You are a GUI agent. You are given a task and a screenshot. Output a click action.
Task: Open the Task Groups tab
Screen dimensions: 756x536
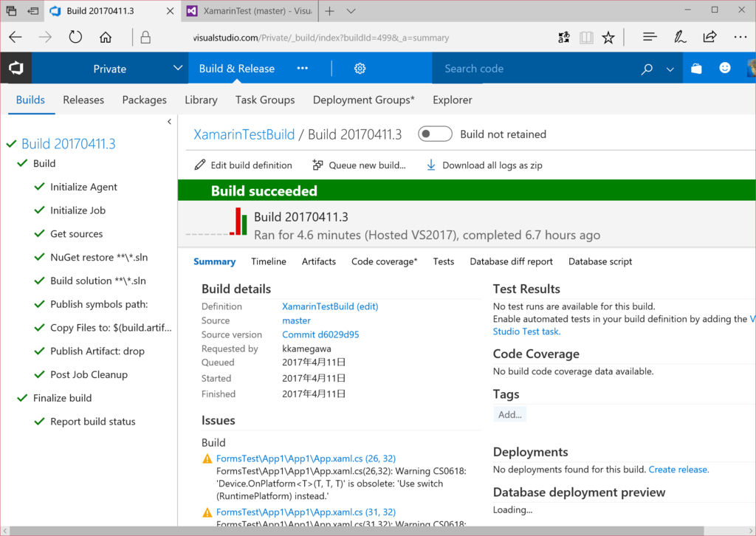265,100
